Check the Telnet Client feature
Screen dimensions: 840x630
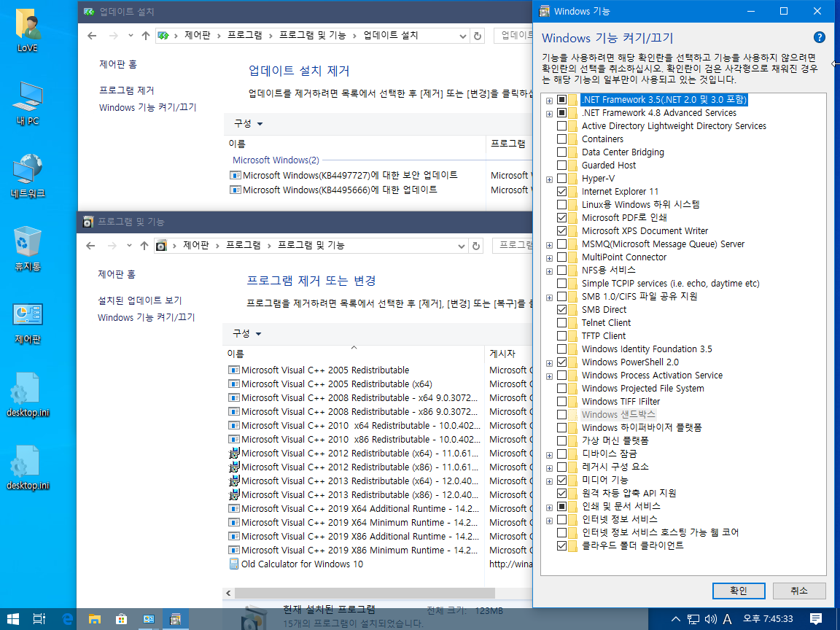[x=561, y=322]
